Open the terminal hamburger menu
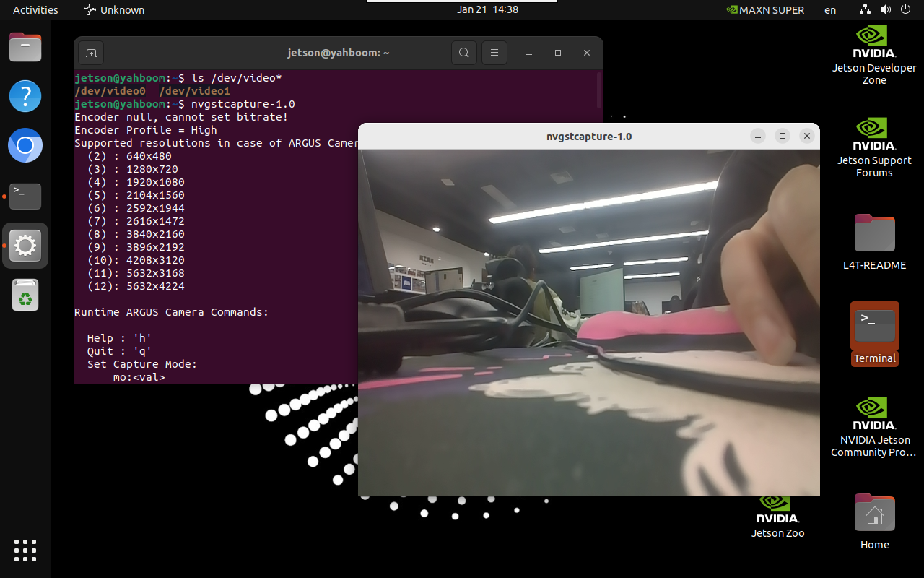The image size is (924, 578). click(494, 53)
